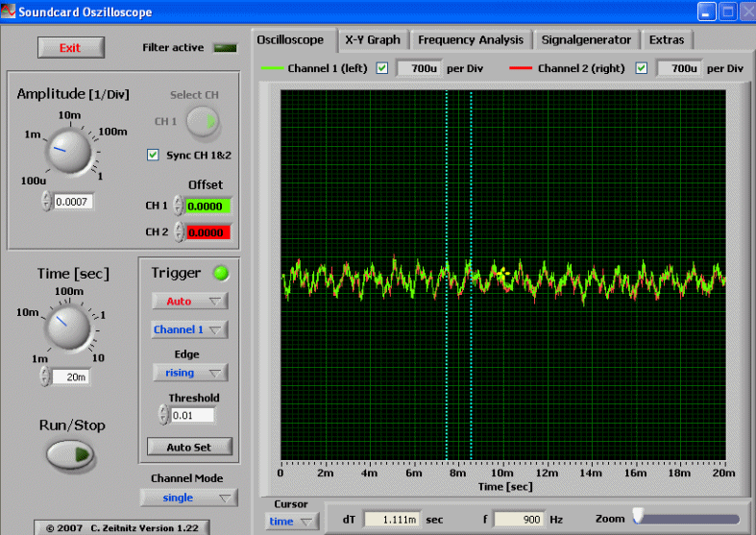Click the amplitude value field 0.0007
This screenshot has width=756, height=535.
pyautogui.click(x=72, y=202)
